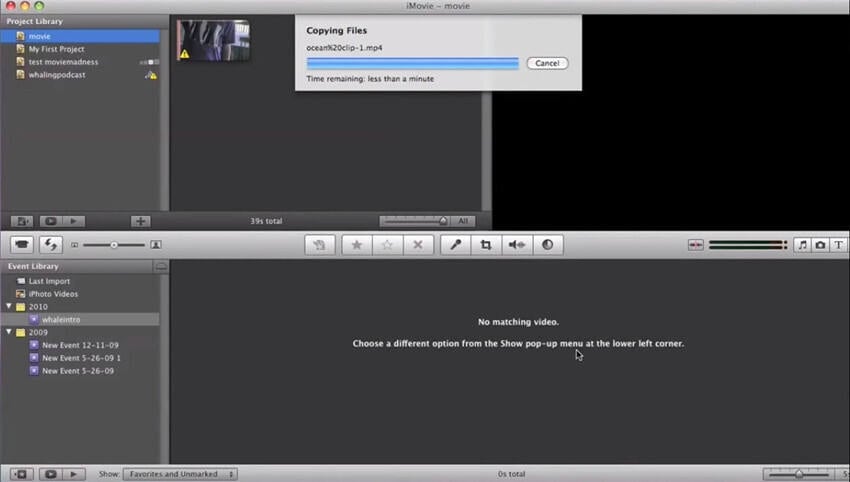This screenshot has height=482, width=850.
Task: Play the project full screen
Action: point(50,221)
